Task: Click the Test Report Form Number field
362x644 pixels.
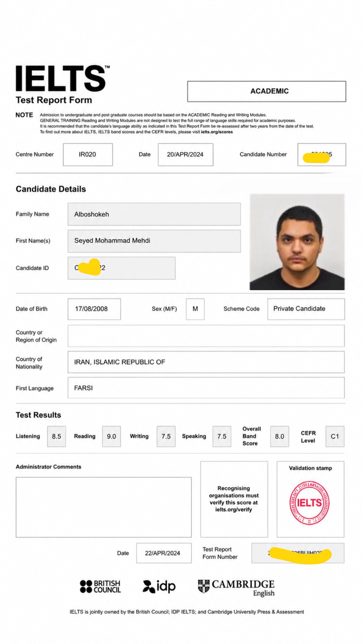Action: click(298, 553)
